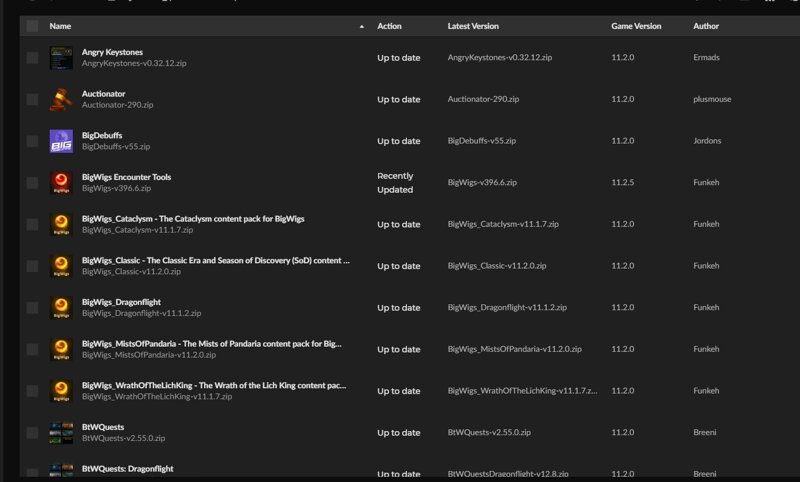Screen dimensions: 800x482
Task: Sort by the Name column header
Action: pyautogui.click(x=60, y=26)
